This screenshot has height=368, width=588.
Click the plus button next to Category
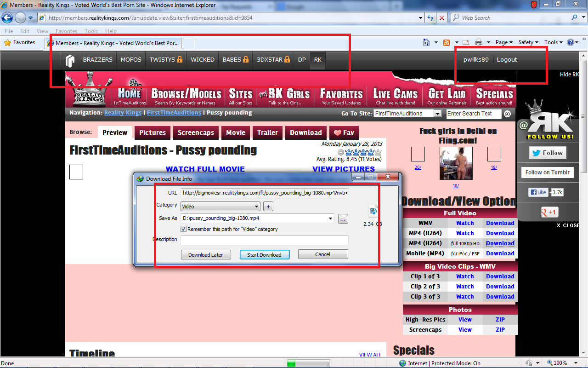268,207
